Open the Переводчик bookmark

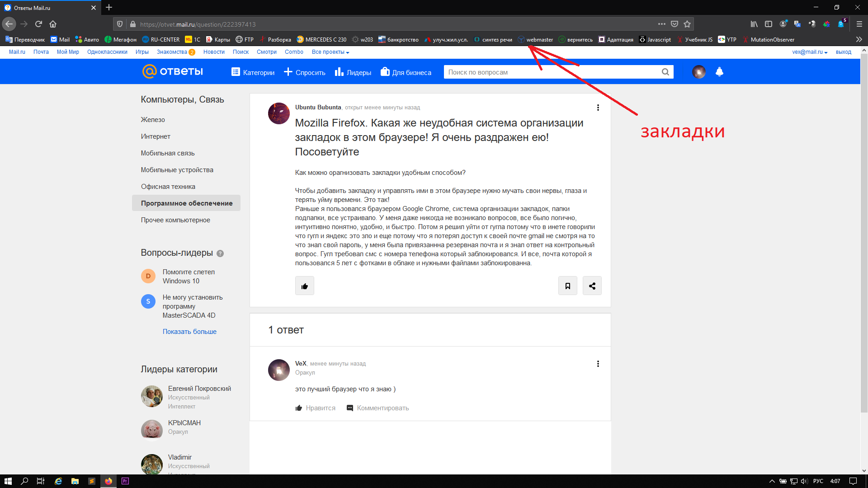[x=25, y=40]
